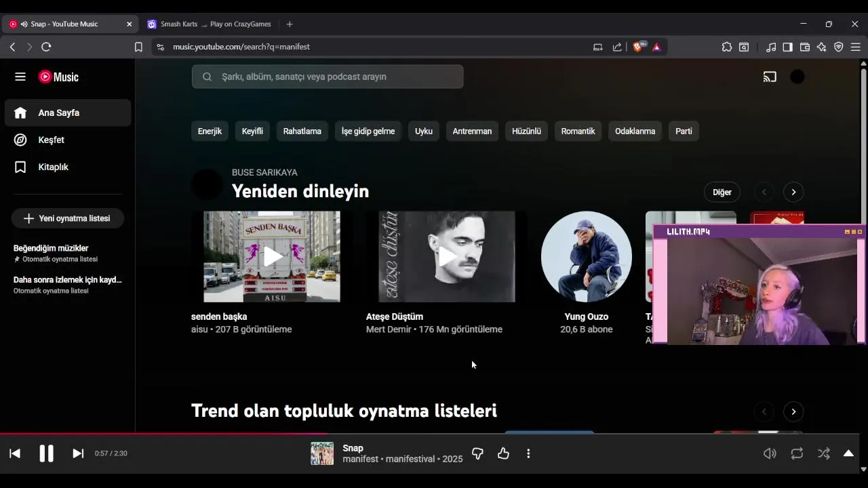The width and height of the screenshot is (868, 488).
Task: Show next items in Yeniden dinleyin carousel
Action: click(793, 192)
